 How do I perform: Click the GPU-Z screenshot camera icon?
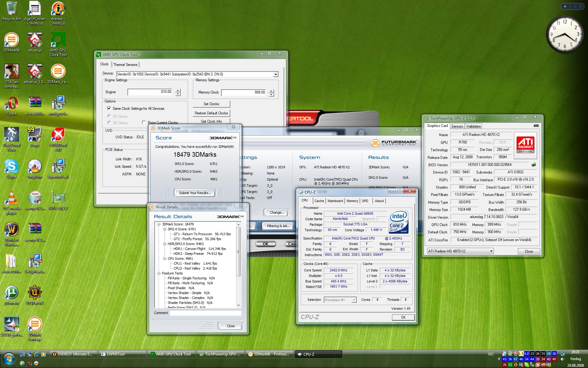(536, 126)
